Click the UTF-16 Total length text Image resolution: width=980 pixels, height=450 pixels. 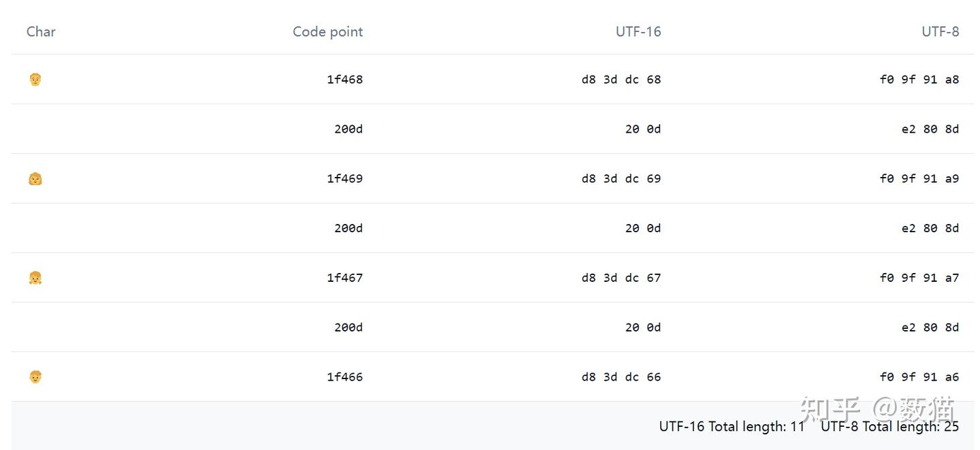[732, 427]
